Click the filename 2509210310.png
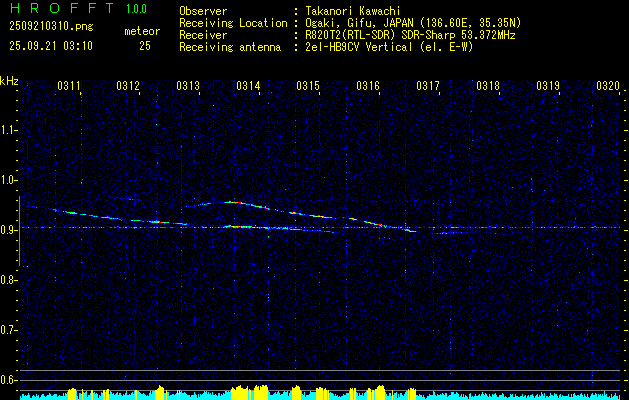 [x=51, y=26]
